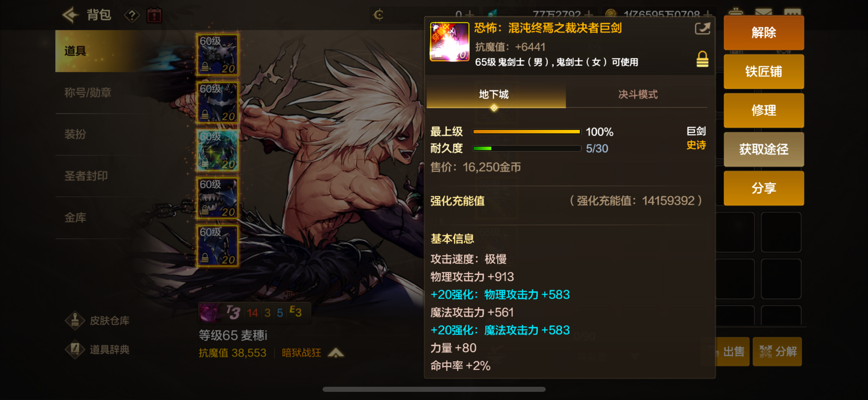The height and width of the screenshot is (400, 868).
Task: Click the 获取途径 button
Action: tap(763, 149)
